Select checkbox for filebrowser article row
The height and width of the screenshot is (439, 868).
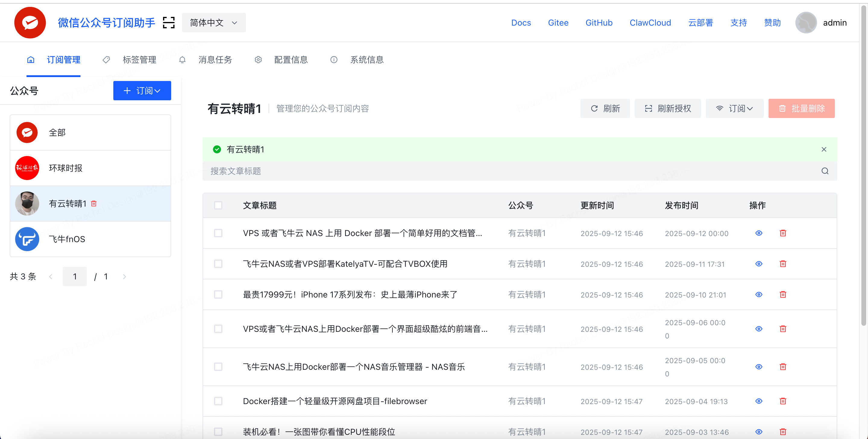pyautogui.click(x=218, y=401)
